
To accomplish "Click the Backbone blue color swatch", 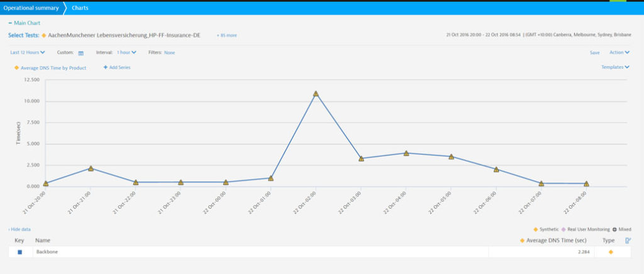I will pos(19,252).
